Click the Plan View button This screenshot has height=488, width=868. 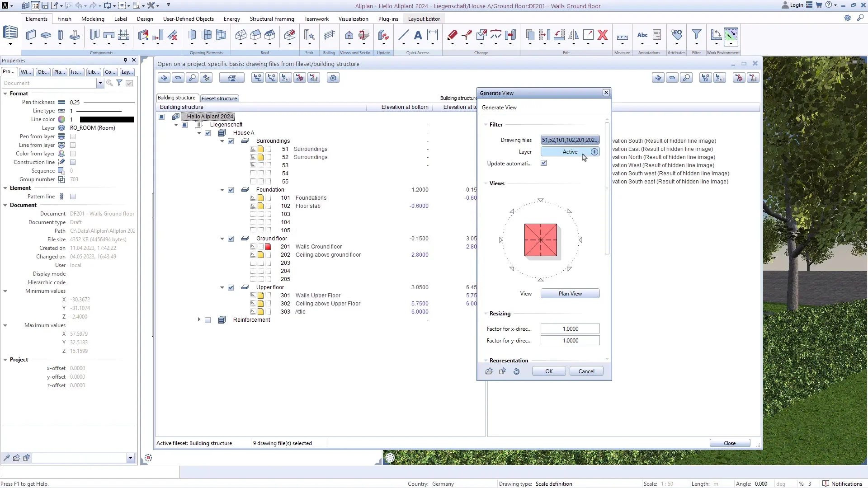point(570,294)
